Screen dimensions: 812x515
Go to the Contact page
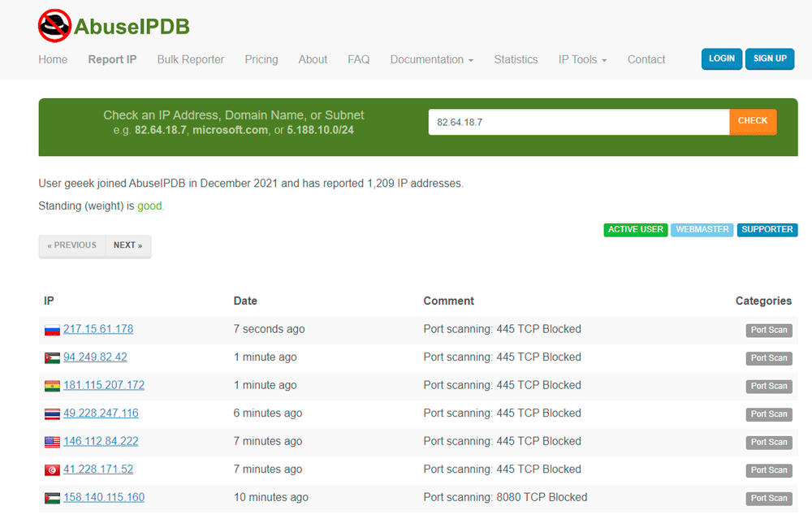click(x=646, y=59)
